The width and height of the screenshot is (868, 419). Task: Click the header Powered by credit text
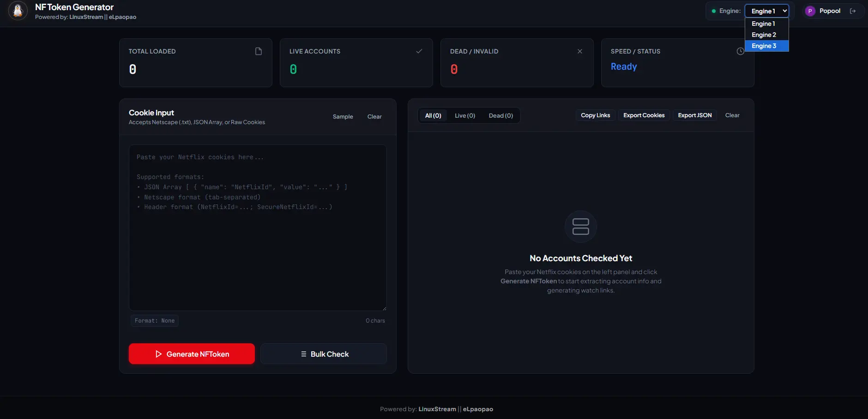(85, 17)
